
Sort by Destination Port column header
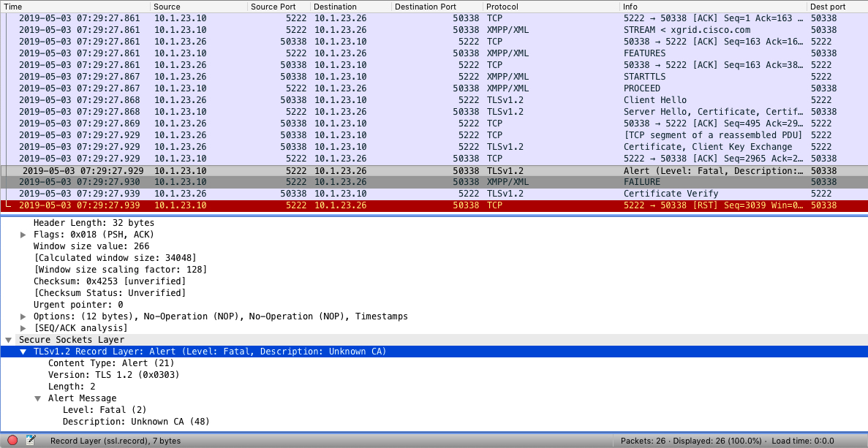tap(437, 7)
